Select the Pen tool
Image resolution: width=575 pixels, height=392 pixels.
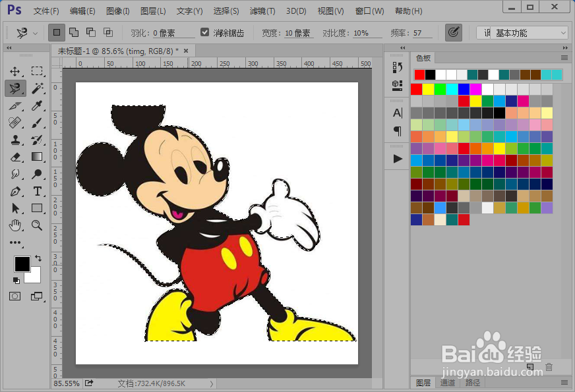15,191
